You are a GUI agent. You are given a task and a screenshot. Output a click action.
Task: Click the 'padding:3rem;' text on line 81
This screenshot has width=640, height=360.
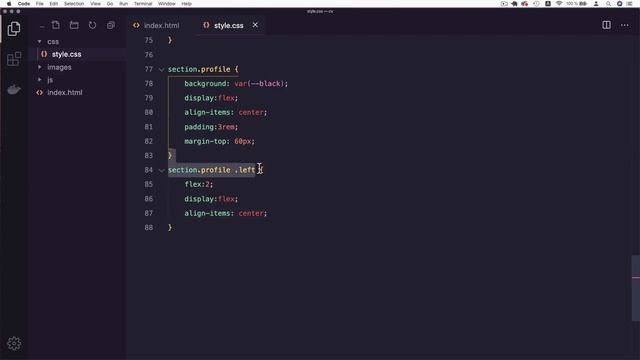211,127
